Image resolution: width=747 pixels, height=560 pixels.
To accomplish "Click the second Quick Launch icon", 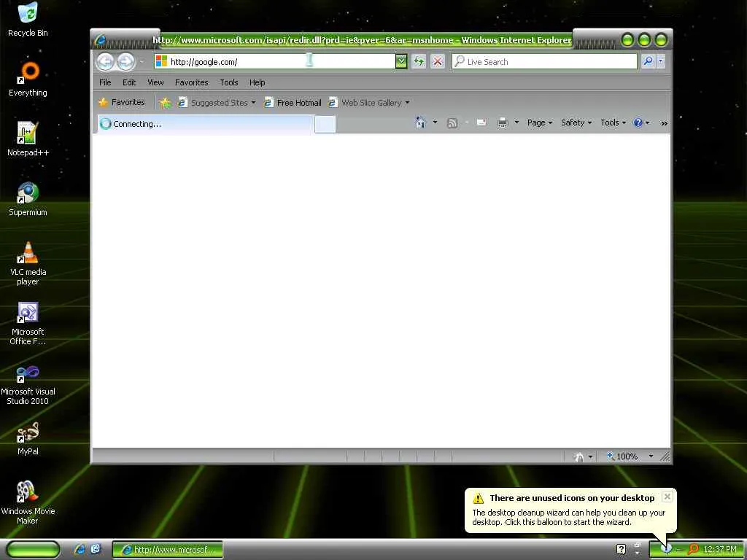I will 96,550.
